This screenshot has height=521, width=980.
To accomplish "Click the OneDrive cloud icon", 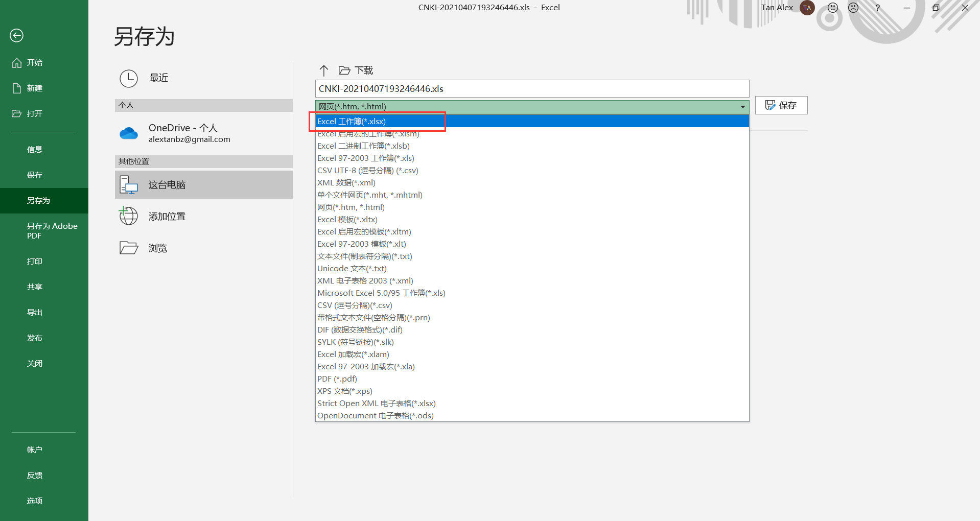I will coord(129,133).
